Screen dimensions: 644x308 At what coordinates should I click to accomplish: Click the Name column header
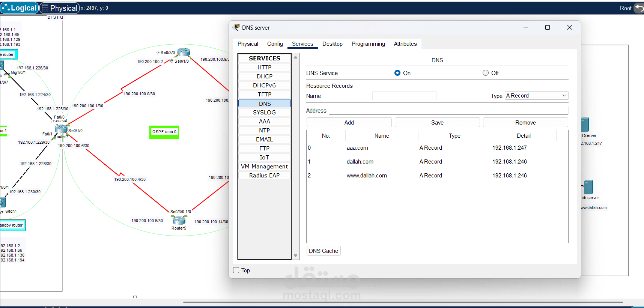[x=382, y=136]
